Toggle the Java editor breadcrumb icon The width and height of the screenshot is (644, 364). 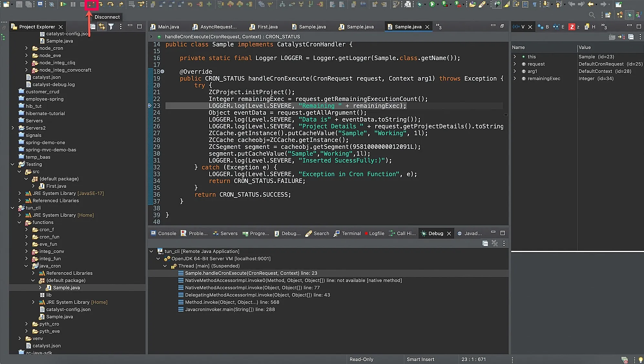point(497,5)
